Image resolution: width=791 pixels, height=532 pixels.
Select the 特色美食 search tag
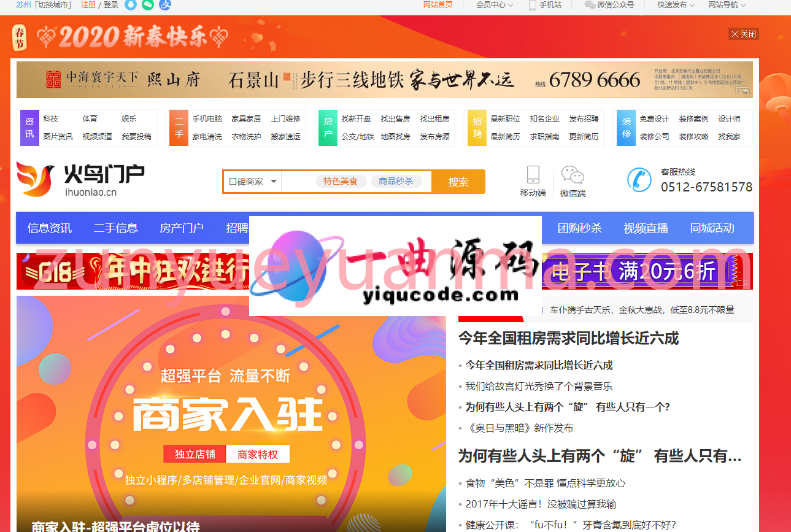pos(341,181)
